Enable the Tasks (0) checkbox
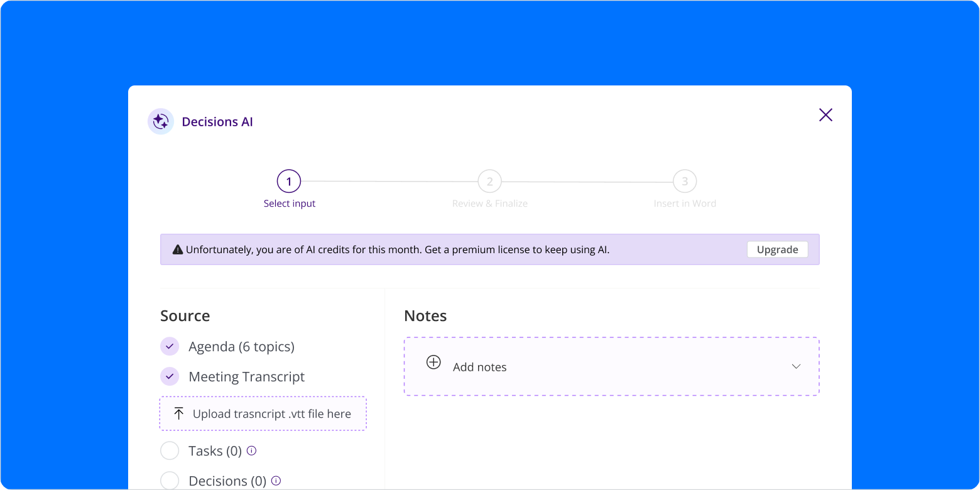Viewport: 980px width, 490px height. point(170,450)
